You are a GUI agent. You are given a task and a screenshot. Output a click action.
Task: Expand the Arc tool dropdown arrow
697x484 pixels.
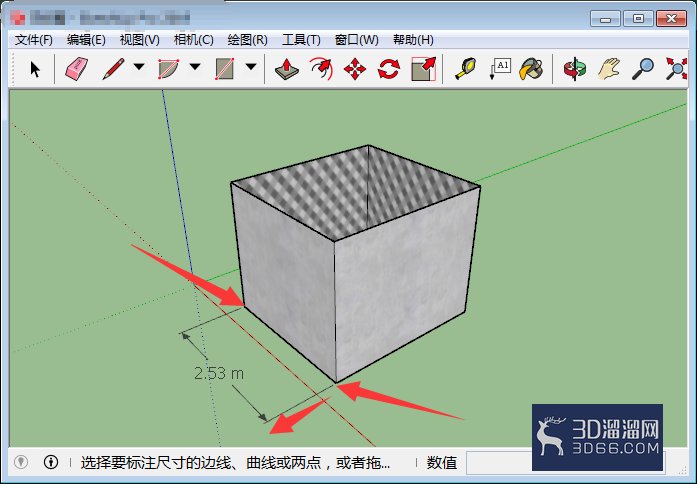point(195,67)
